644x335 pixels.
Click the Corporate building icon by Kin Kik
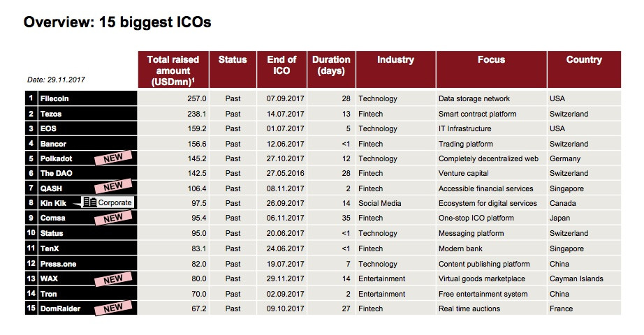click(x=90, y=202)
